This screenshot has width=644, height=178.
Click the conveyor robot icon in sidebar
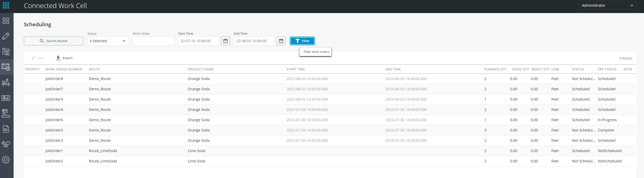tap(6, 113)
